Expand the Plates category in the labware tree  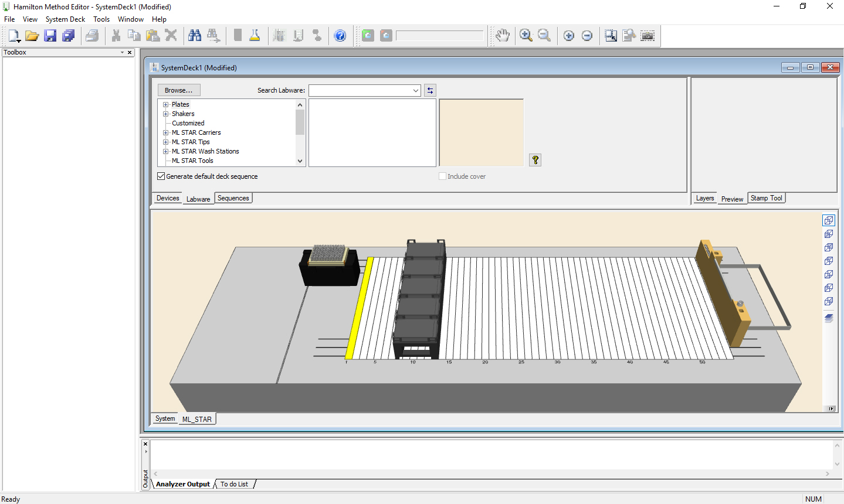[165, 104]
